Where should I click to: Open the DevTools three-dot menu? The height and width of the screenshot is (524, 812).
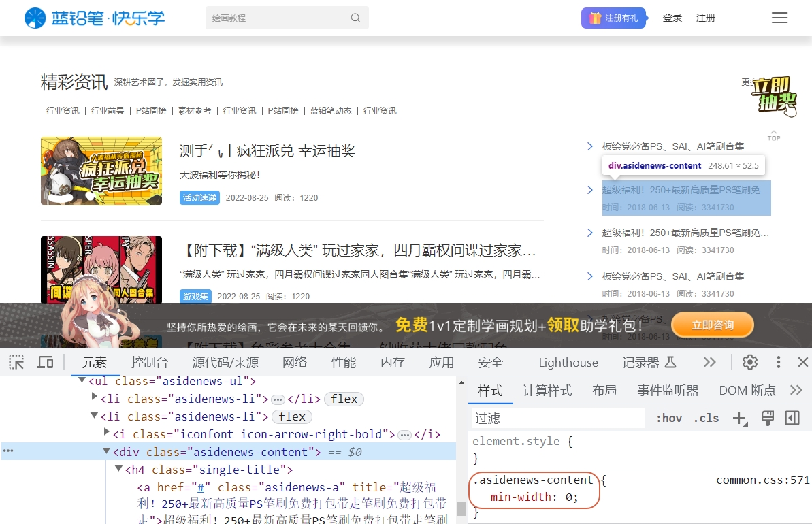click(x=778, y=362)
